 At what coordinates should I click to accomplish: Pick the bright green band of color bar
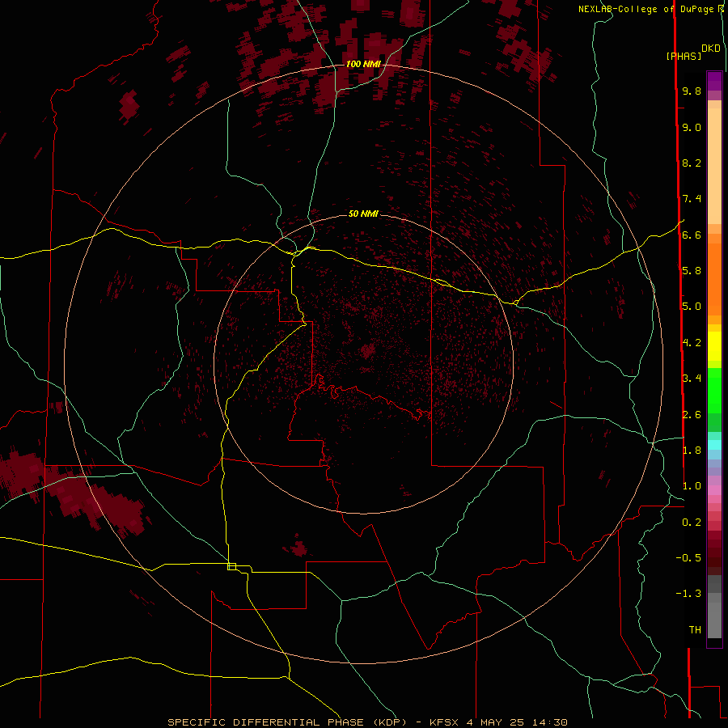pyautogui.click(x=714, y=390)
